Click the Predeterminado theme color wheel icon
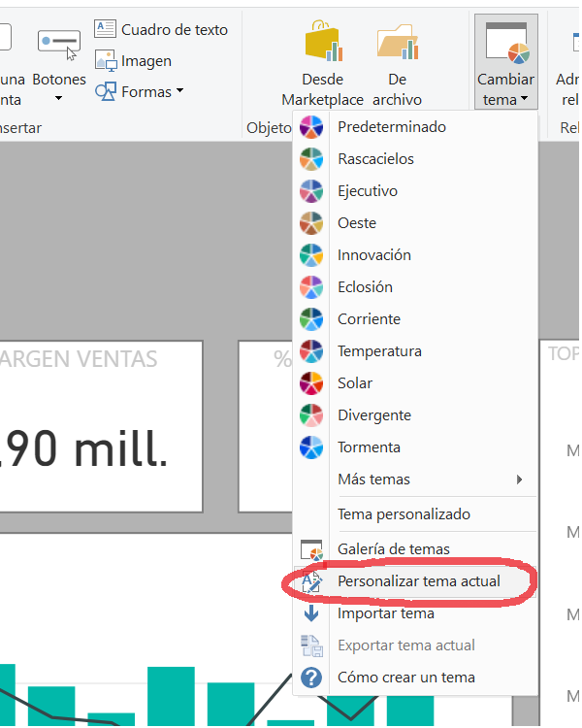The width and height of the screenshot is (582, 728). [x=311, y=127]
